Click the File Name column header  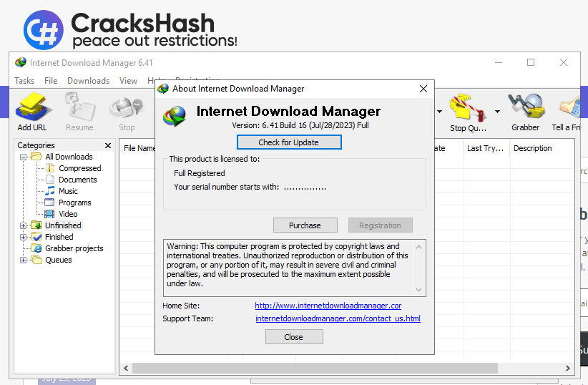[x=139, y=148]
